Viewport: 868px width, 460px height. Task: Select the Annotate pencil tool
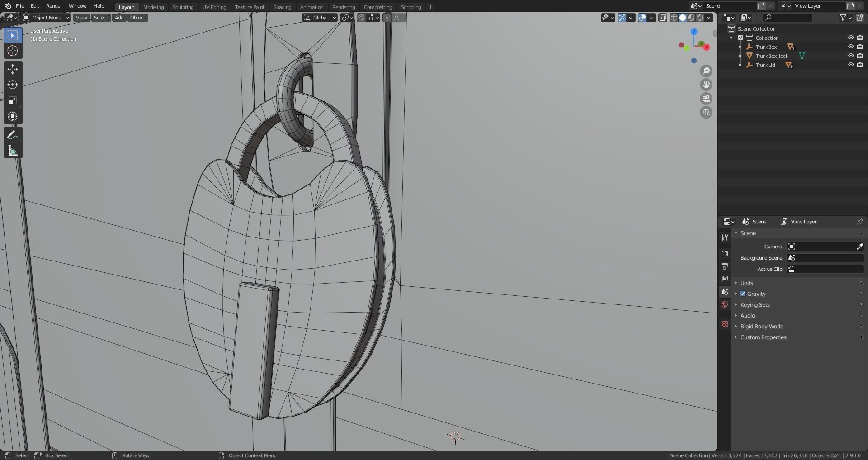click(13, 135)
